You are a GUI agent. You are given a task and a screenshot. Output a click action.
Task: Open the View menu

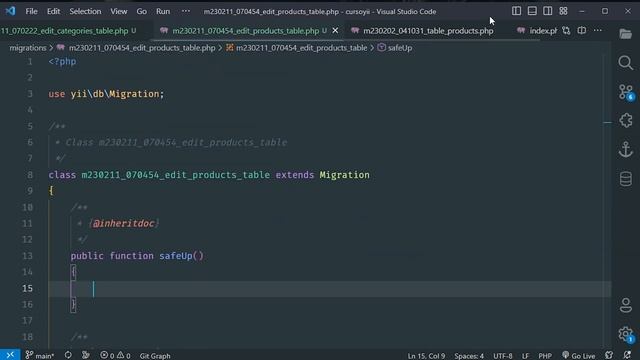(x=119, y=11)
